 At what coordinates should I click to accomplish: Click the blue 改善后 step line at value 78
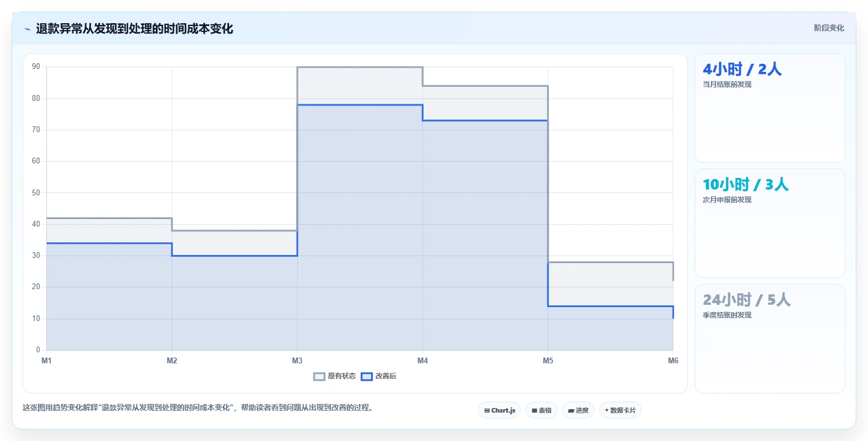[x=360, y=105]
